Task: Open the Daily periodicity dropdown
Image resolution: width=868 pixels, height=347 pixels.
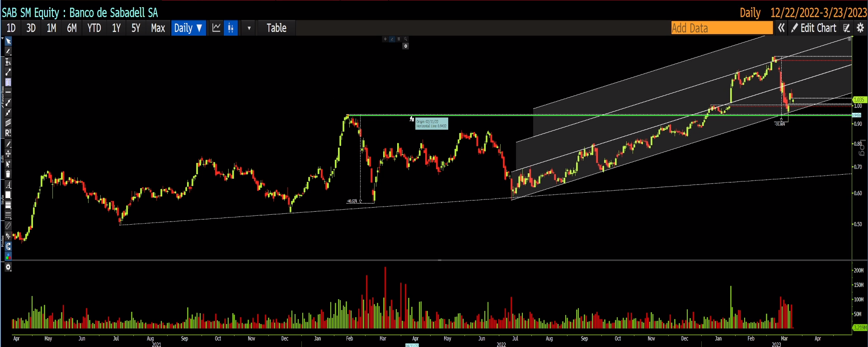Action: click(188, 28)
